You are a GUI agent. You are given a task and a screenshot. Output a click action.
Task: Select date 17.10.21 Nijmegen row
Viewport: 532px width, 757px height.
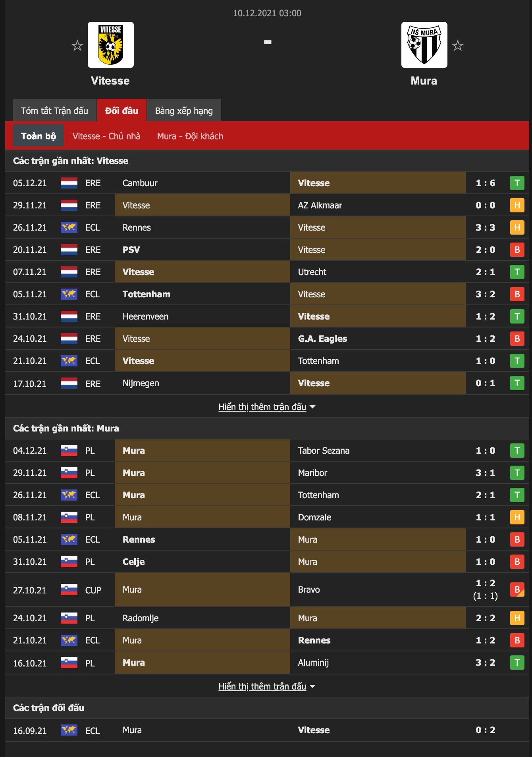point(30,384)
